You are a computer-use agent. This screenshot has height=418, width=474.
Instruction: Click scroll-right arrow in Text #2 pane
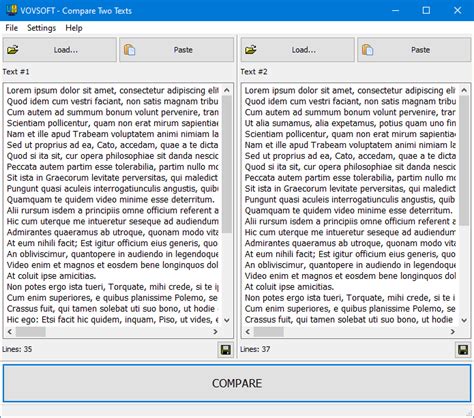(453, 332)
